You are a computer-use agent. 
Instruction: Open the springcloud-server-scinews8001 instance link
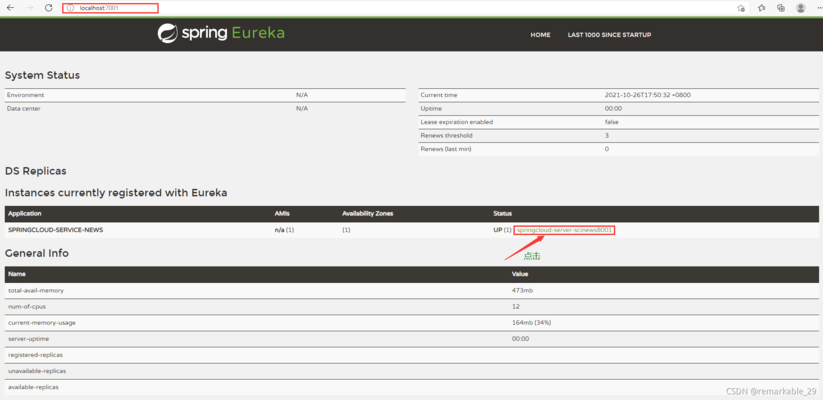pyautogui.click(x=564, y=230)
